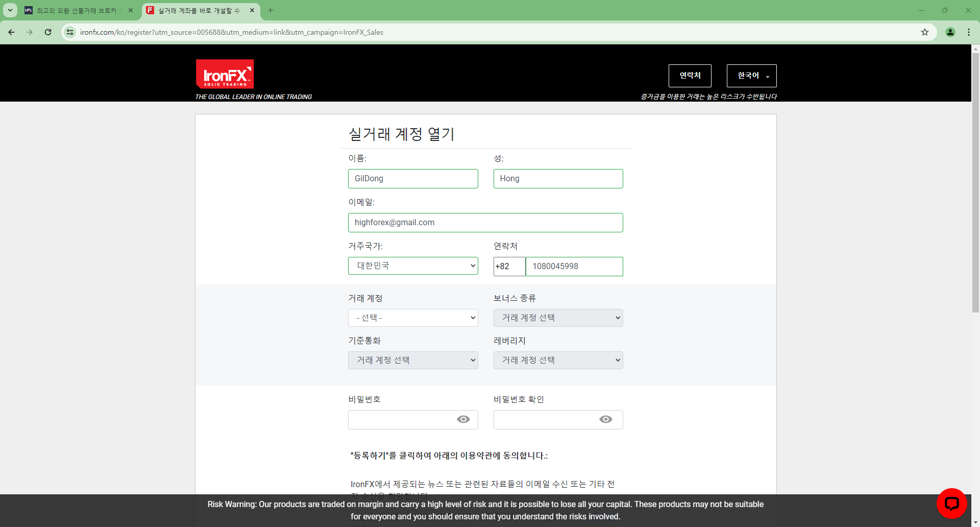Screen dimensions: 980x527
Task: Open the 거주국가 country dropdown
Action: tap(413, 266)
